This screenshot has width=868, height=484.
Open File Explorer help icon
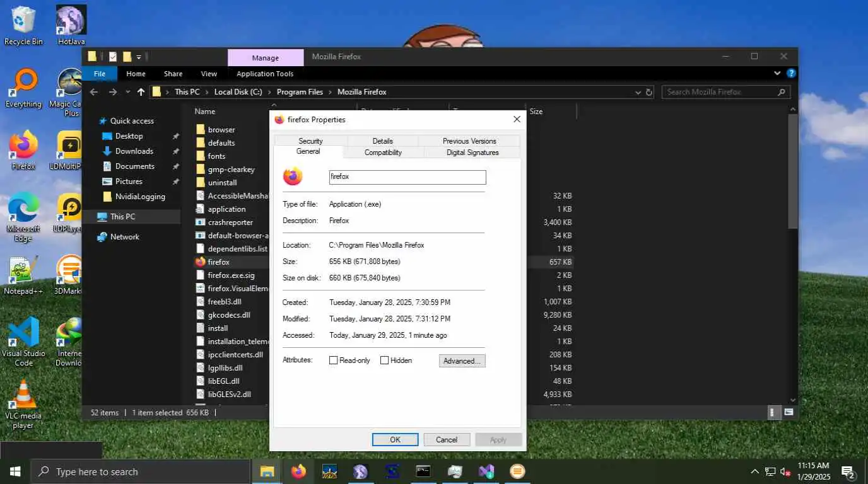[791, 74]
